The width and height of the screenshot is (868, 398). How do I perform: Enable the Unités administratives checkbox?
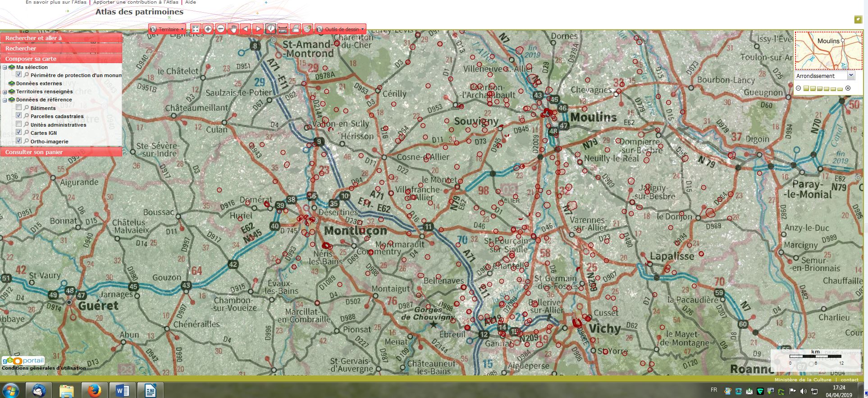(x=18, y=124)
